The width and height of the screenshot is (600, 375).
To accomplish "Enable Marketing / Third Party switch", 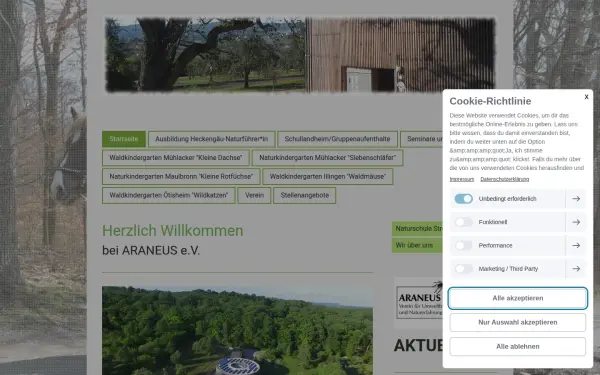I will coord(463,269).
